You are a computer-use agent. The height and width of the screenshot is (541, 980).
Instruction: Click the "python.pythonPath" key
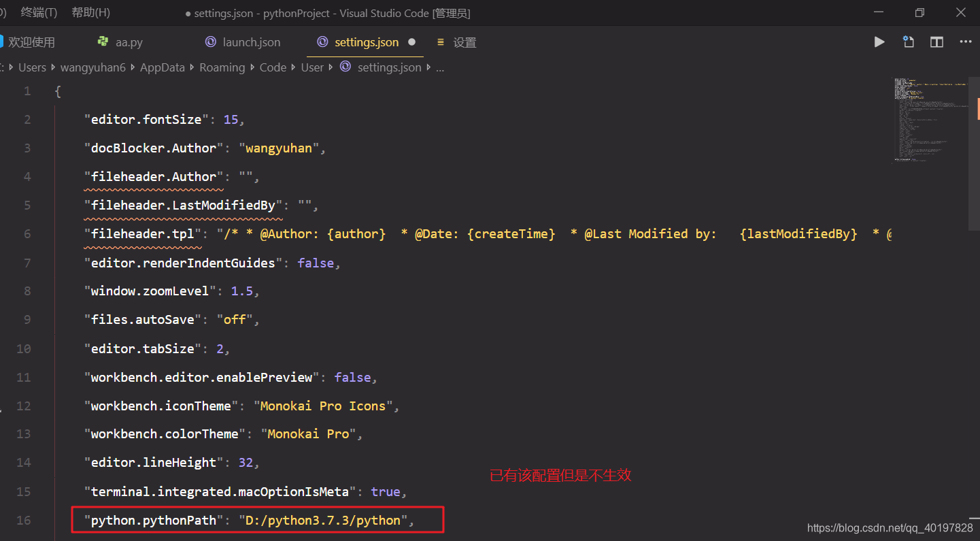pyautogui.click(x=154, y=520)
